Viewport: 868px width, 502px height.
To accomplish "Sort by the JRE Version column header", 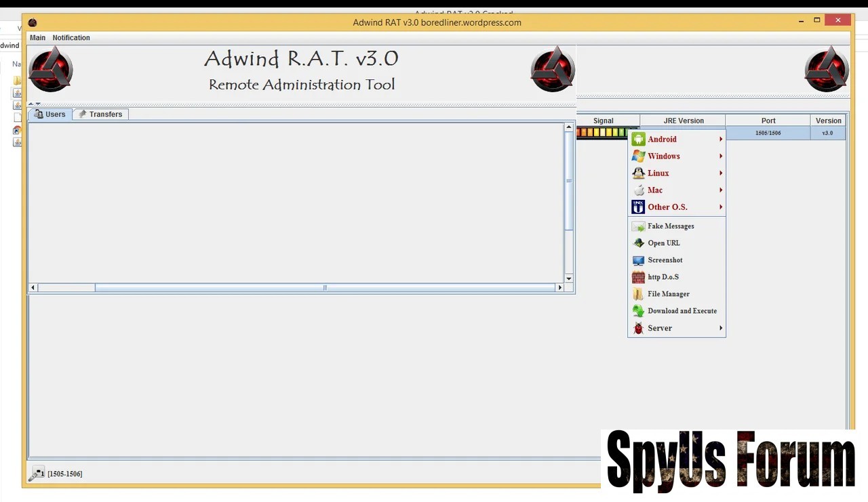I will [683, 121].
